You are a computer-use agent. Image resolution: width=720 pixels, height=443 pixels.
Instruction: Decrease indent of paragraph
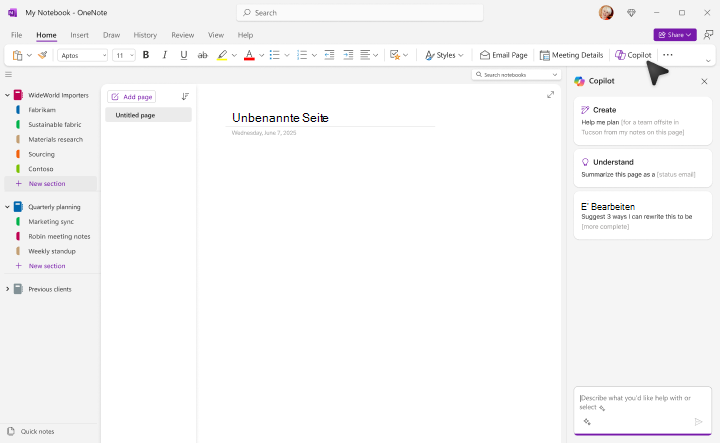pyautogui.click(x=329, y=55)
